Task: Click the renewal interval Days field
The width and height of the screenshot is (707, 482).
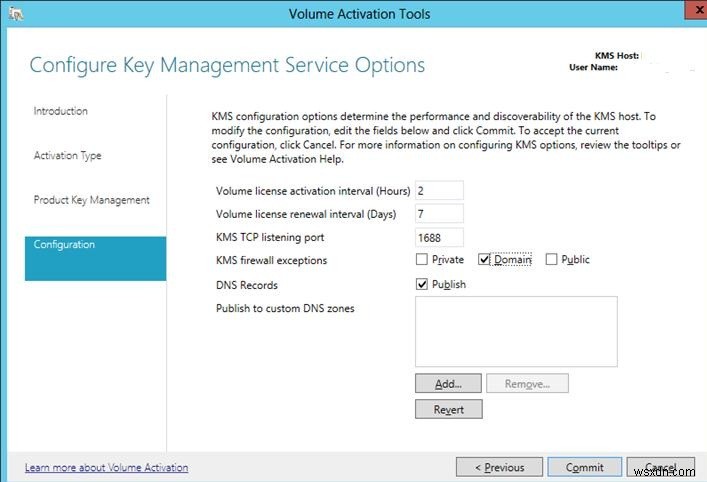Action: [439, 214]
